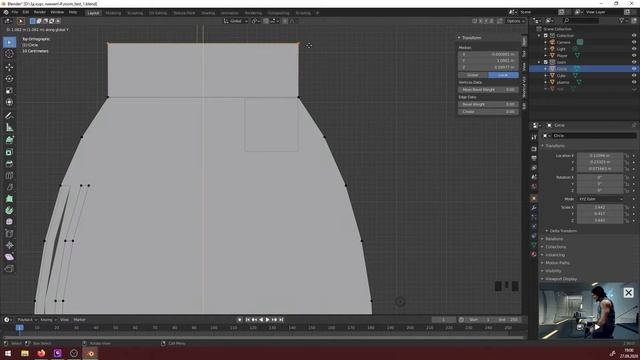Select the Measure tool

9,127
